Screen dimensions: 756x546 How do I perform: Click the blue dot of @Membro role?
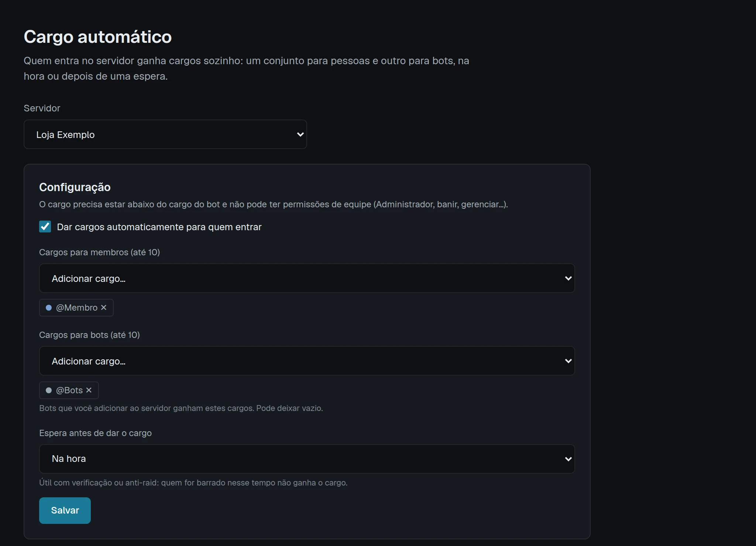click(49, 308)
